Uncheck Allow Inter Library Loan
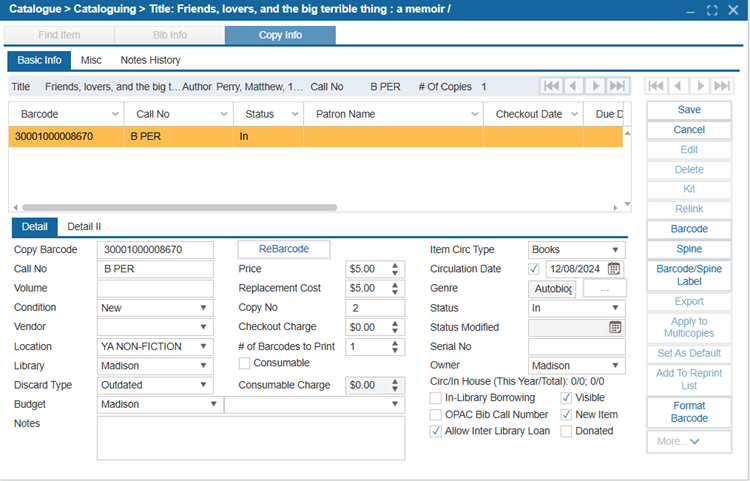Screen dimensions: 750x481 tap(435, 431)
